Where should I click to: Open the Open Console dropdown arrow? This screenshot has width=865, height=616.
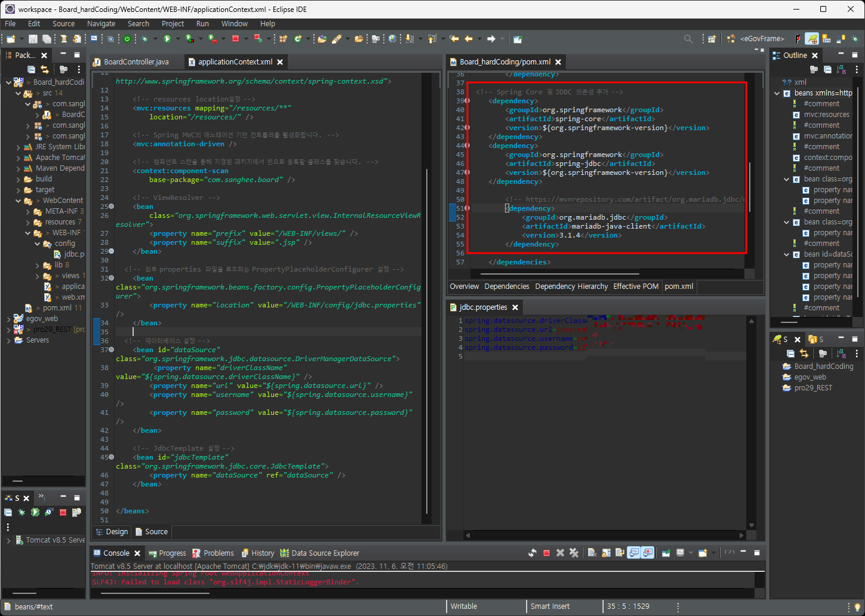pos(713,553)
